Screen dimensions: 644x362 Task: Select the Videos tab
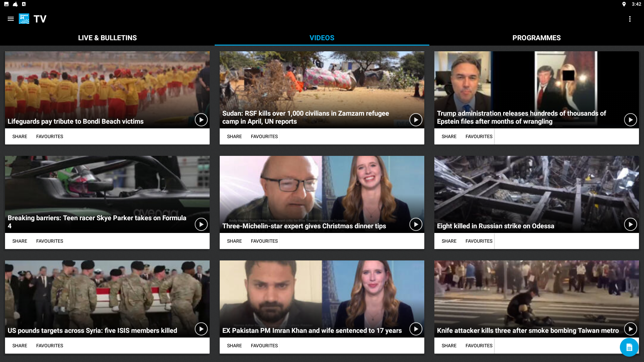322,38
